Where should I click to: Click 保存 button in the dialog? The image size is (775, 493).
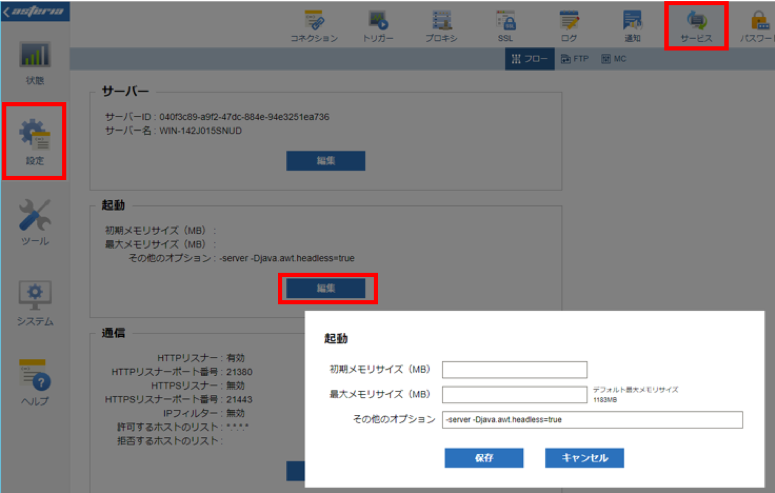click(x=484, y=458)
